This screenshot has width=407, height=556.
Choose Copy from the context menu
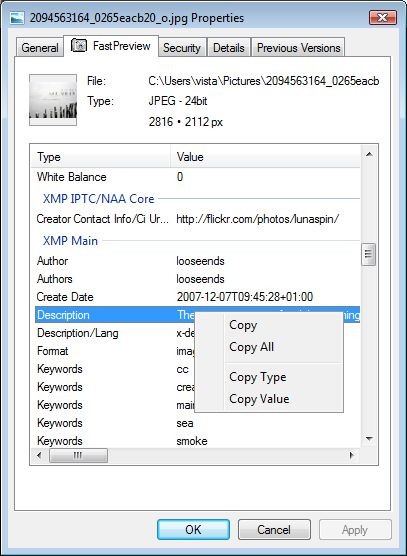click(243, 325)
